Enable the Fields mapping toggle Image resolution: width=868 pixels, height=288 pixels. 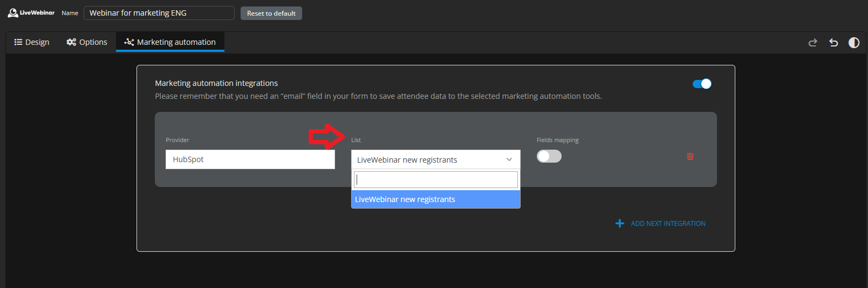pos(549,156)
